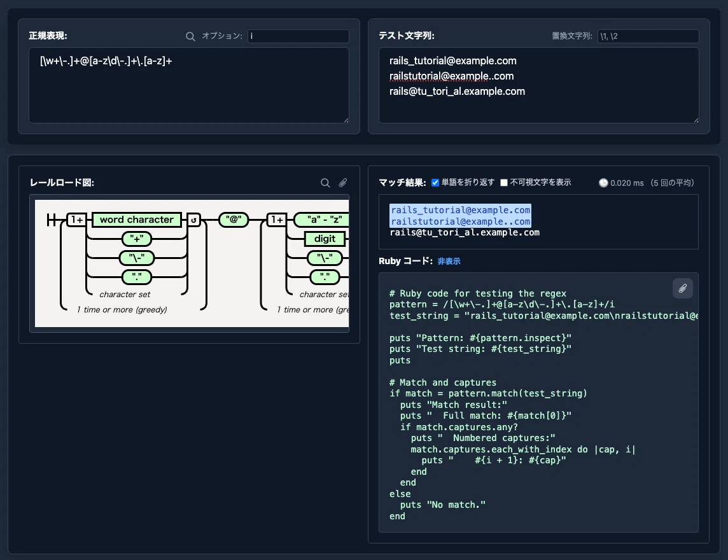Screen dimensions: 728x560
Task: Click the rails@tu_tori_al.example.com test string line
Action: [458, 92]
